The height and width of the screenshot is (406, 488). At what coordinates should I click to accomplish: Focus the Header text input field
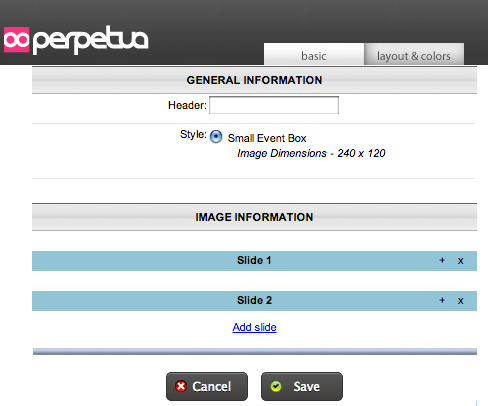tap(274, 105)
